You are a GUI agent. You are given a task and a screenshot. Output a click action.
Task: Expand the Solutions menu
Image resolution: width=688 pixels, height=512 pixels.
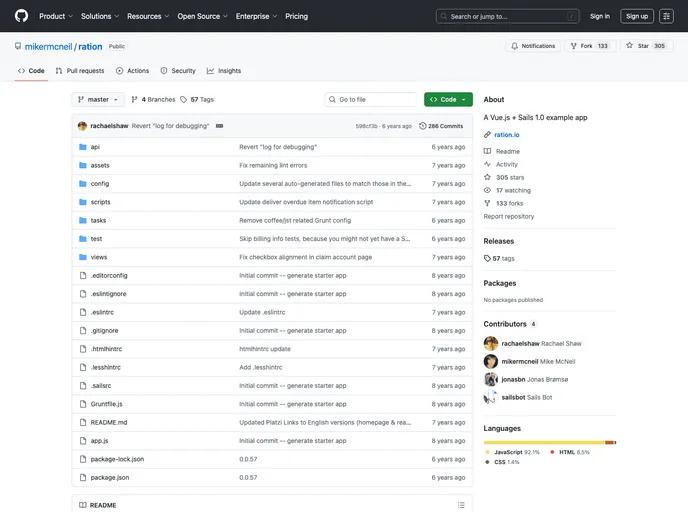[100, 16]
